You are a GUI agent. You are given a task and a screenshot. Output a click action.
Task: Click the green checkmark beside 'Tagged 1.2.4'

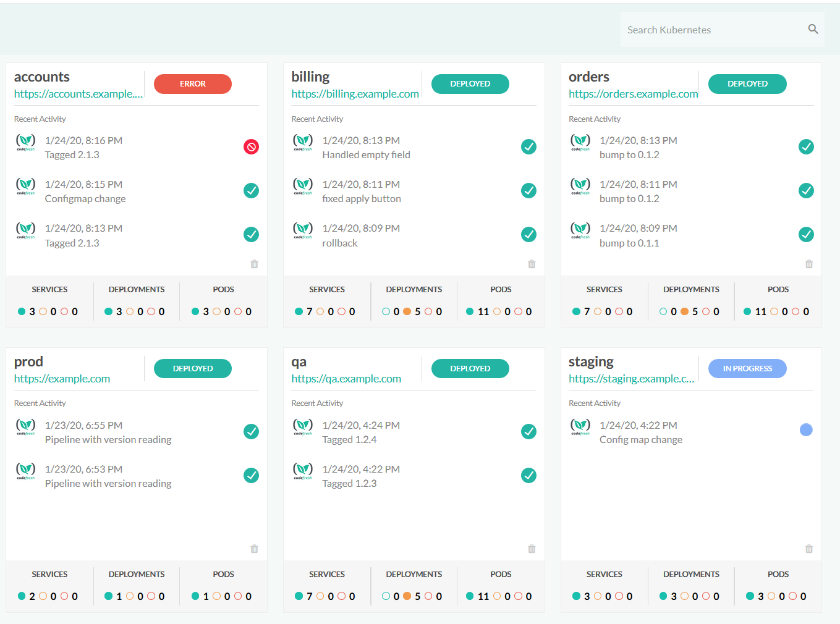coord(528,432)
